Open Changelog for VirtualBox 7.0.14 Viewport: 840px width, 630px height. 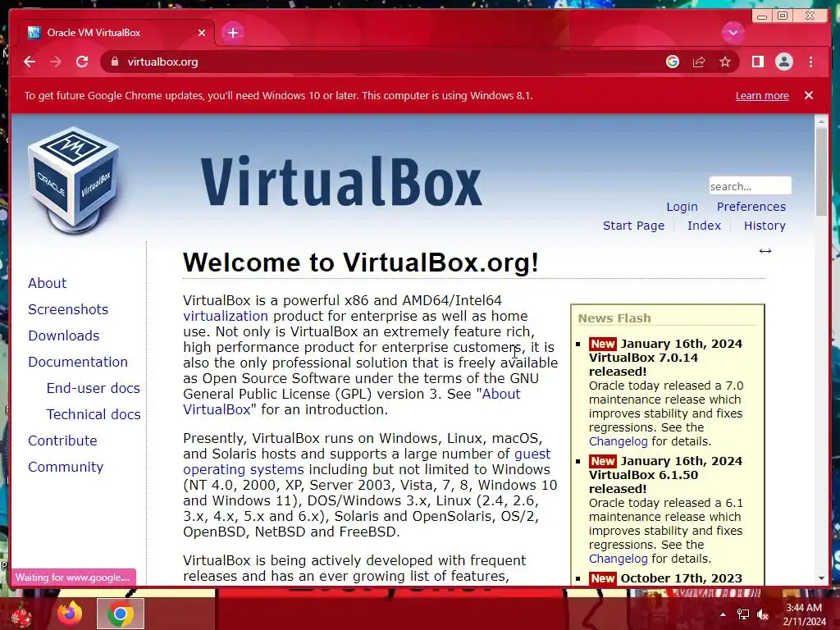pyautogui.click(x=619, y=441)
